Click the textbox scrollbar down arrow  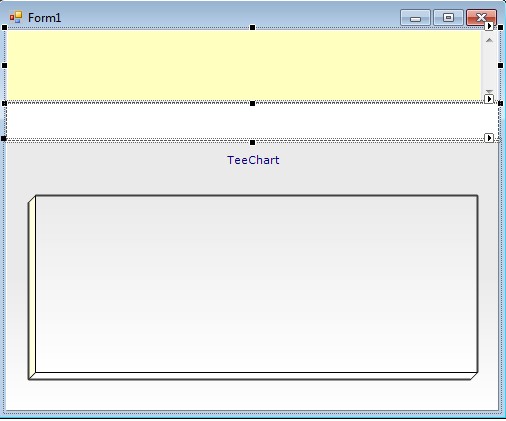point(489,91)
